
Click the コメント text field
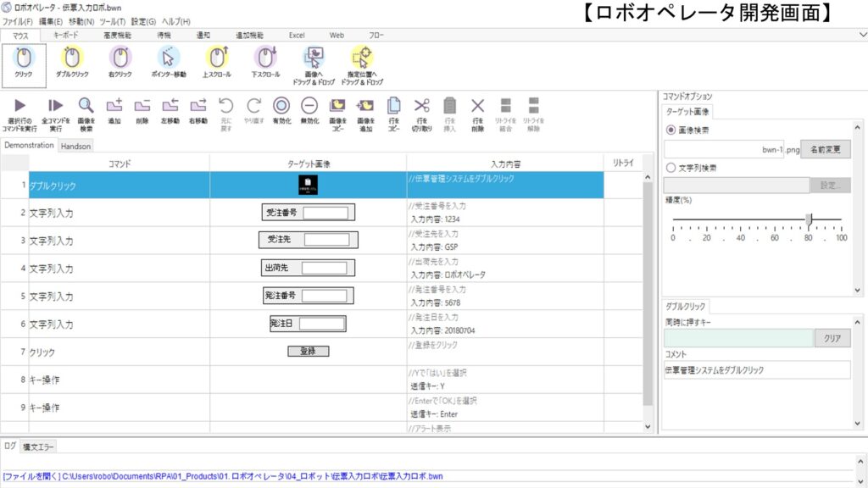756,370
